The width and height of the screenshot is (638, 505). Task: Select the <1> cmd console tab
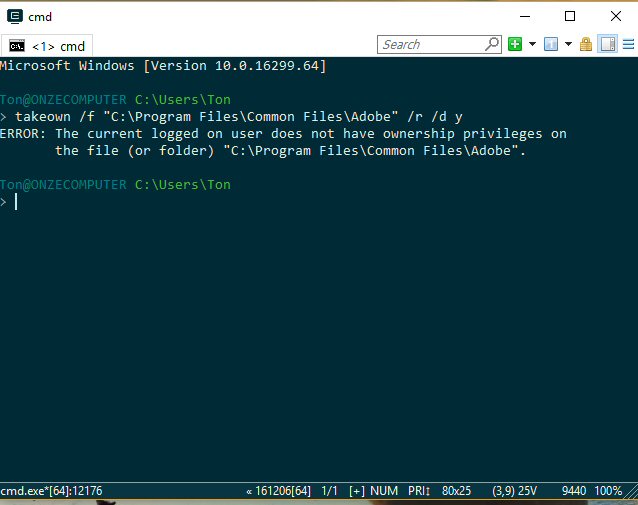tap(47, 46)
